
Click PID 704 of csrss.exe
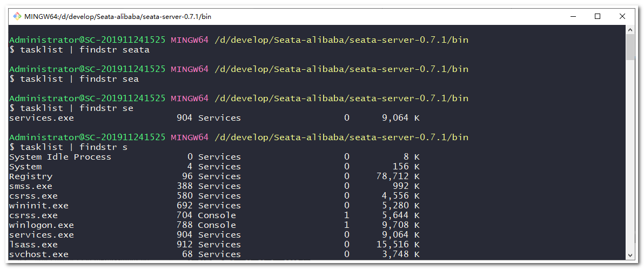[185, 215]
